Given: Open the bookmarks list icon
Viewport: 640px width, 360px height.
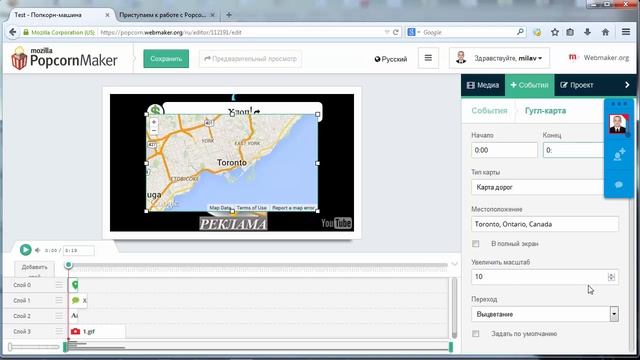Looking at the screenshot, I should 570,32.
